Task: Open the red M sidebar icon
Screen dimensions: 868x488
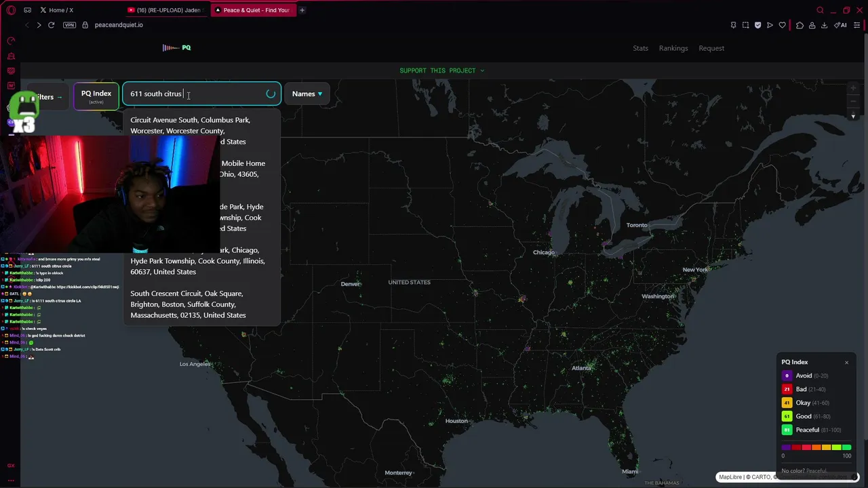Action: click(x=11, y=86)
